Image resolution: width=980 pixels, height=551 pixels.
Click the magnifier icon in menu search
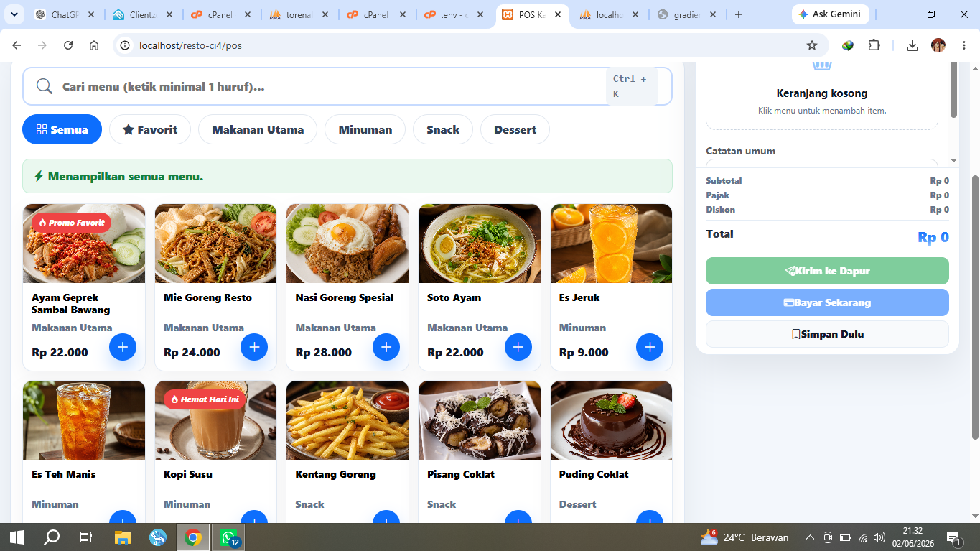45,86
